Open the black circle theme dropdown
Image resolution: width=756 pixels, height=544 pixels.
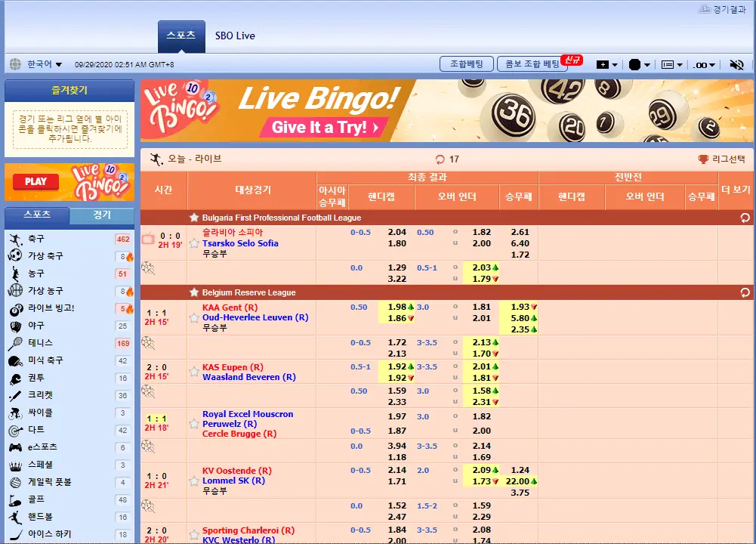point(640,65)
